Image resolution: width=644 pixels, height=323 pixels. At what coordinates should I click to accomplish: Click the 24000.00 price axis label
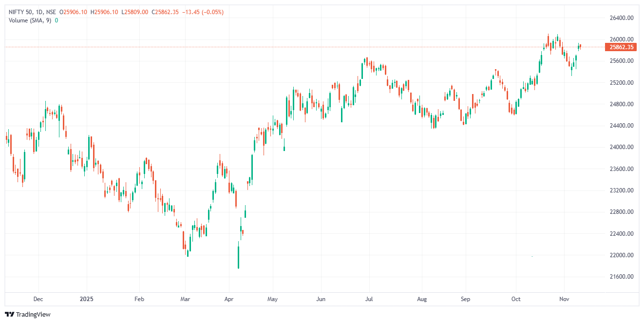click(x=620, y=147)
